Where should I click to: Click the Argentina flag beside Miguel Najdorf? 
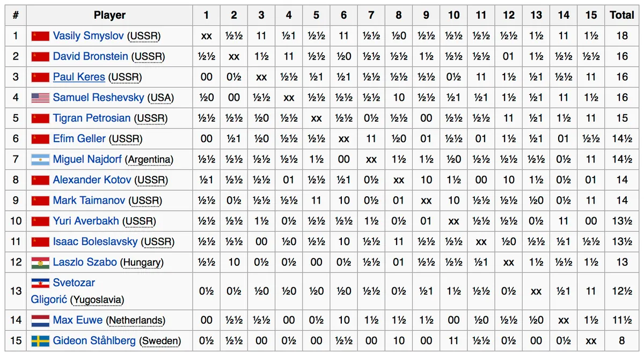click(x=40, y=159)
